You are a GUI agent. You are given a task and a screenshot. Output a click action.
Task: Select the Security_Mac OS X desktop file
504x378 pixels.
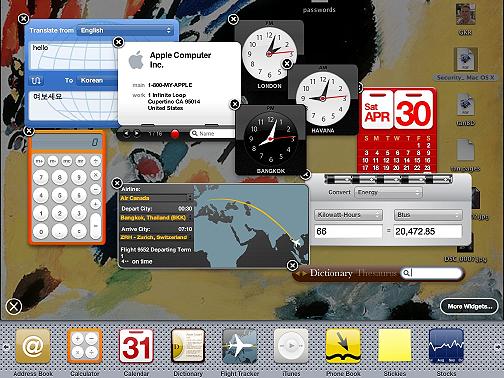pos(466,64)
